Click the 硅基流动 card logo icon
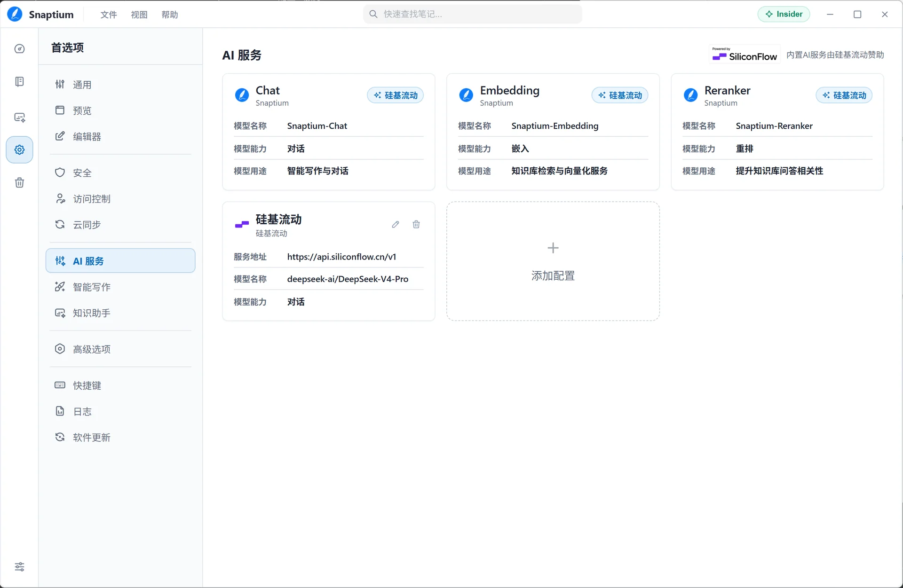 [242, 225]
